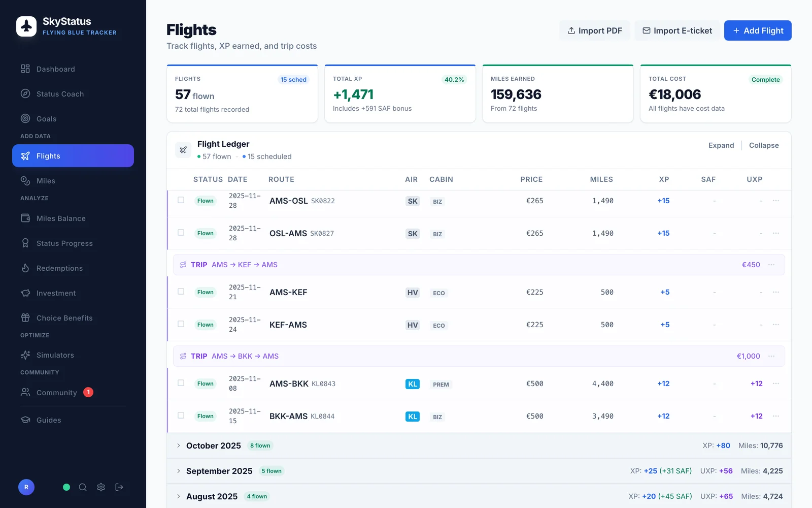Click the HV airline badge on AMS-KEF row
The height and width of the screenshot is (508, 812).
tap(413, 293)
